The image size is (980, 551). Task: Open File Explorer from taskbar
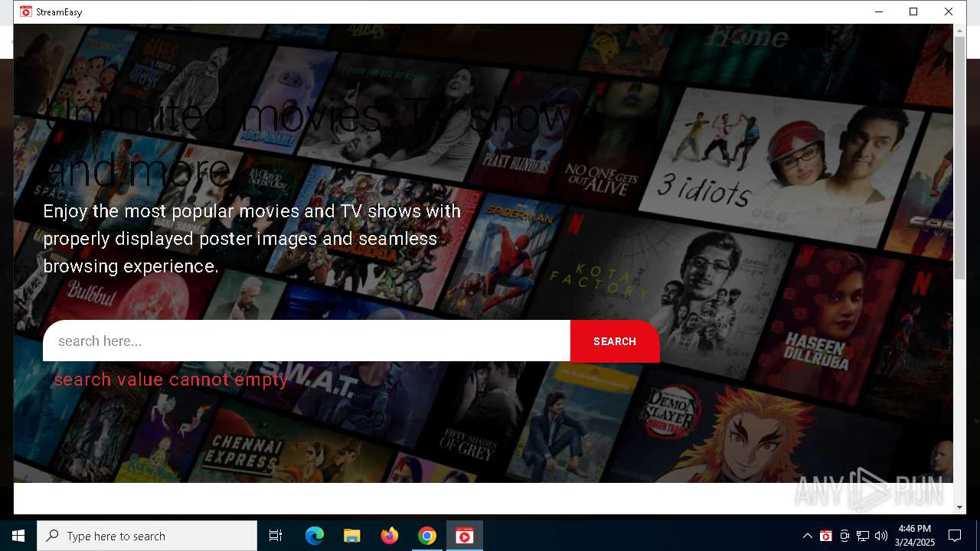pos(352,536)
